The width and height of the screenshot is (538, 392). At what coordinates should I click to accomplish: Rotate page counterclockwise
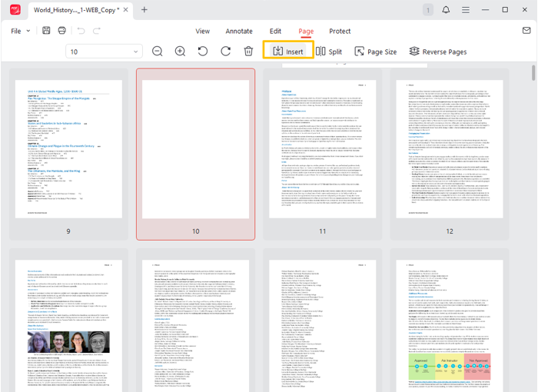(x=203, y=51)
